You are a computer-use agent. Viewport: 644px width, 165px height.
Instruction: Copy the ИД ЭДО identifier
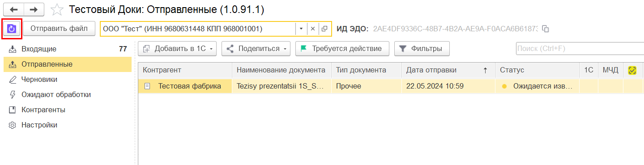tap(545, 29)
